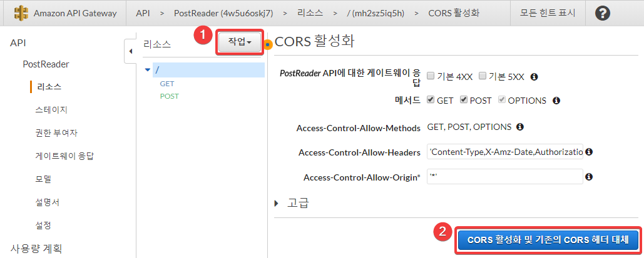Click info icon for Access-Control-Allow-Origin

(588, 177)
